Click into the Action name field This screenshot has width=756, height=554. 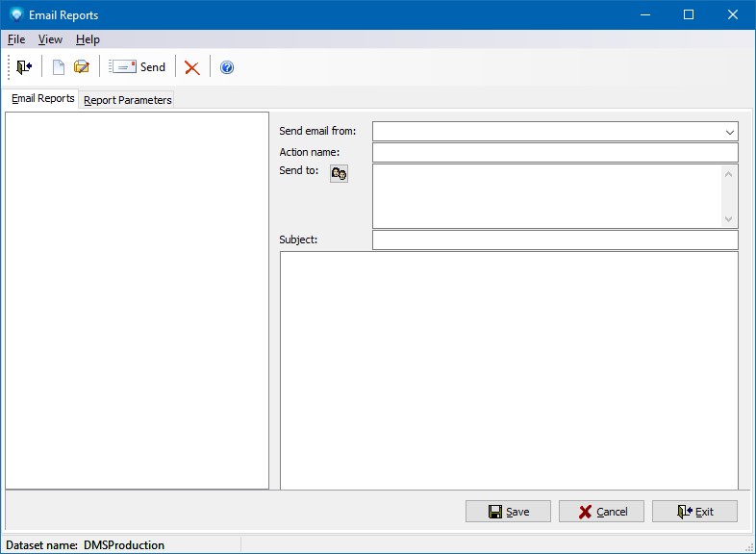tap(554, 153)
